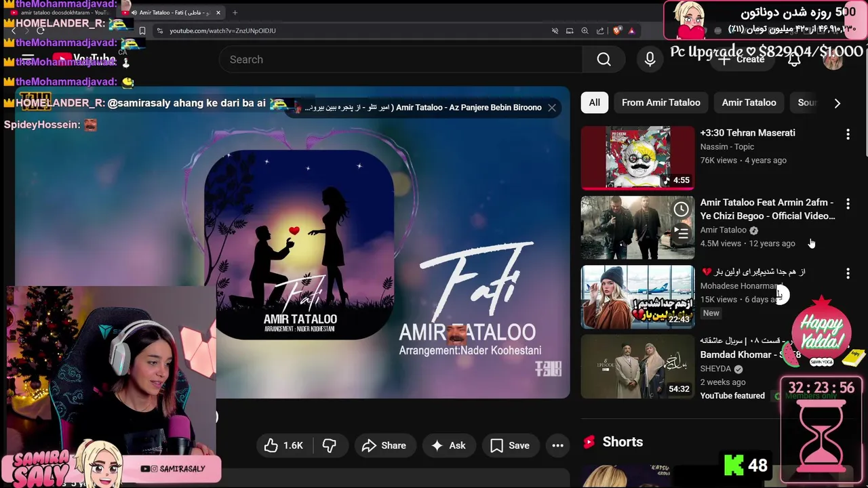868x488 pixels.
Task: Add Ye Chizi Begoo to Watch later
Action: point(681,209)
